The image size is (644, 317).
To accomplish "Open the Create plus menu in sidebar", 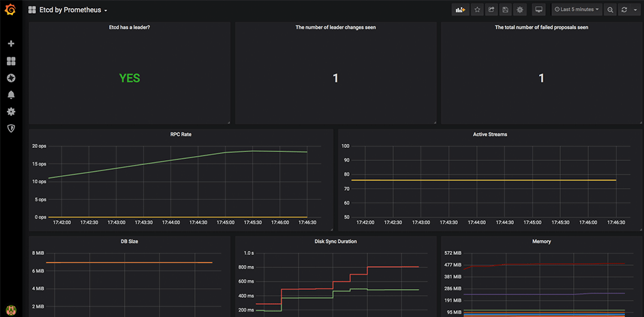I will (x=11, y=44).
